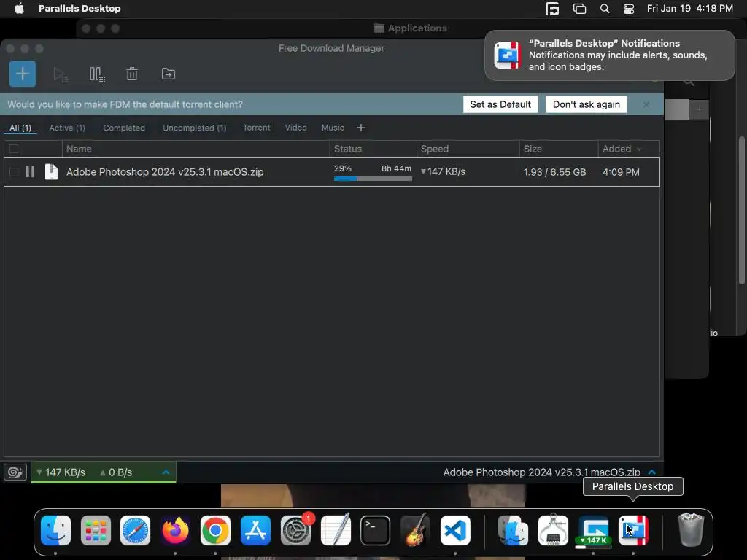
Task: Click the Parallels Desktop notification banner
Action: (x=609, y=55)
